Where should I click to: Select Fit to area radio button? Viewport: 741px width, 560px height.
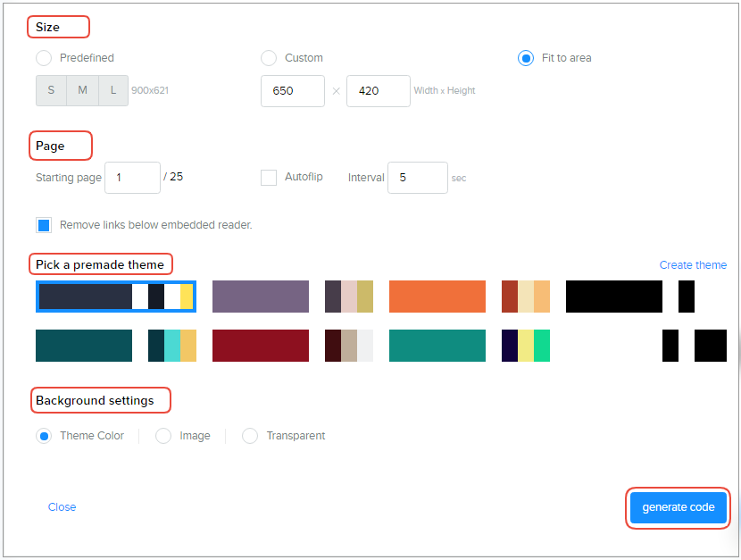click(526, 58)
